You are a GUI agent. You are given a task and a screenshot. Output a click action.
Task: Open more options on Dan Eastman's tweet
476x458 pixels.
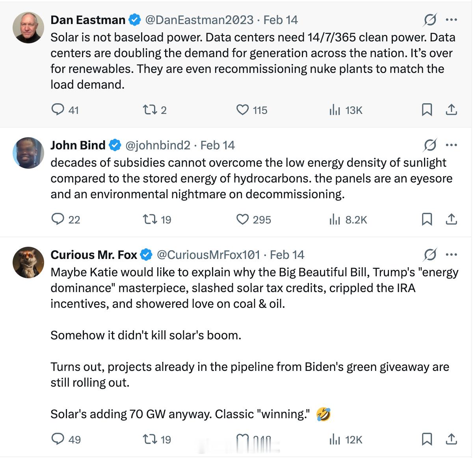pos(451,19)
